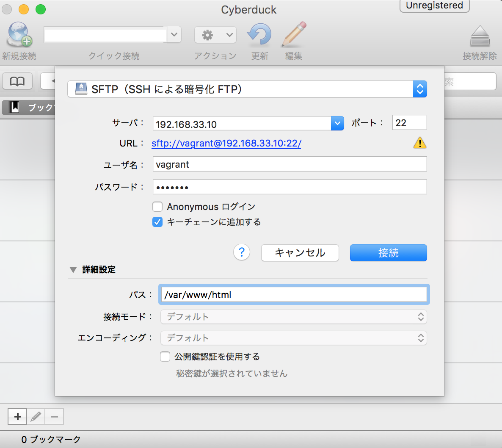
Task: Click the Disconnect eject icon
Action: [480, 36]
